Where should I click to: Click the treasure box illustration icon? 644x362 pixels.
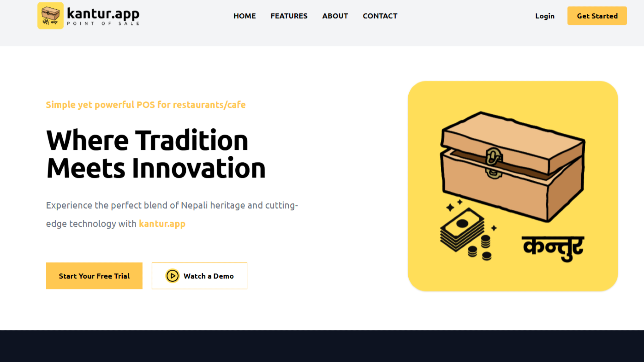tap(513, 186)
